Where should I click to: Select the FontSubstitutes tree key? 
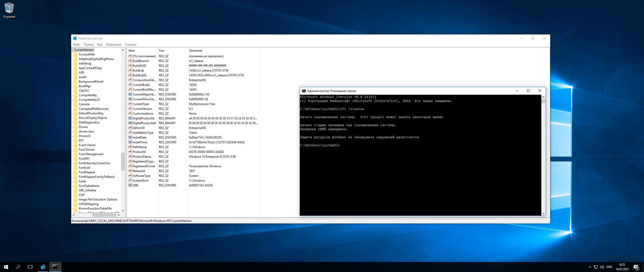89,186
